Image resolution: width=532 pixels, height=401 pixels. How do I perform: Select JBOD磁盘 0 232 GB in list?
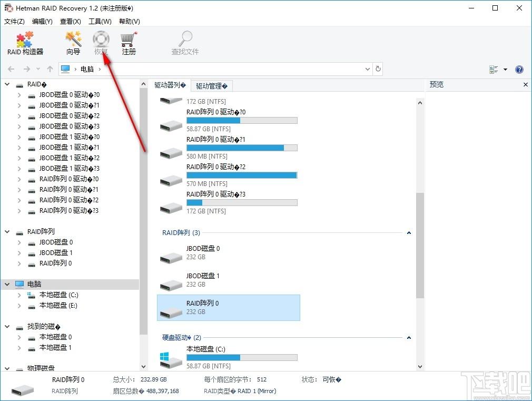[229, 253]
